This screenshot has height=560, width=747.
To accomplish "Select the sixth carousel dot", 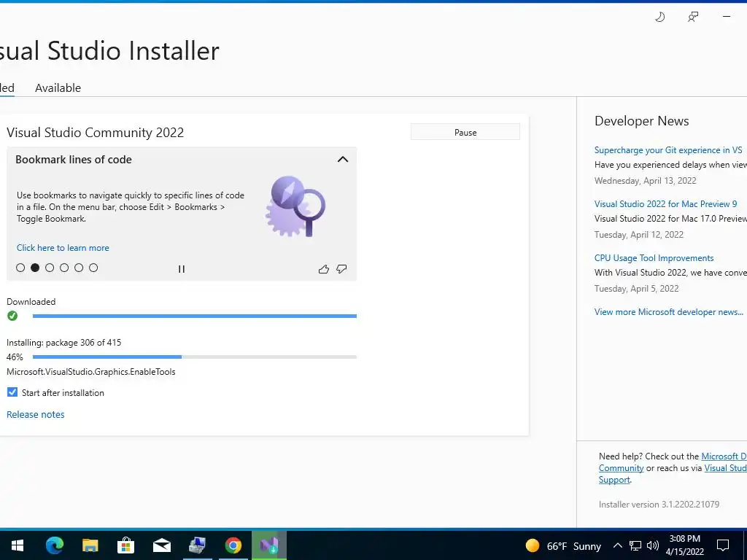I will click(93, 268).
